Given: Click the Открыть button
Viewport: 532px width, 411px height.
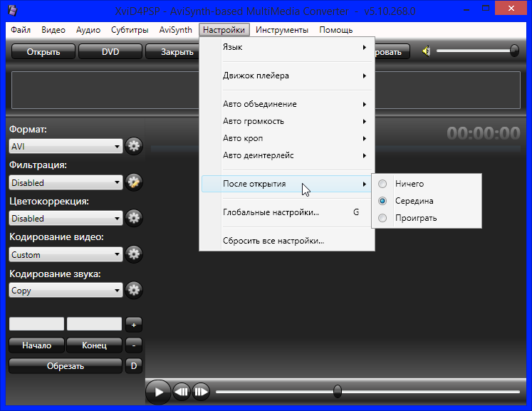Looking at the screenshot, I should coord(43,51).
